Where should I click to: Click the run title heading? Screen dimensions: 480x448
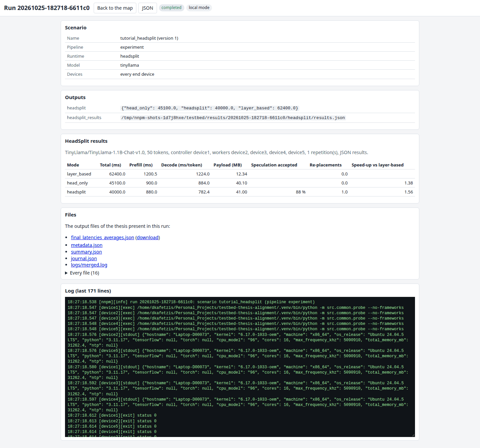47,8
